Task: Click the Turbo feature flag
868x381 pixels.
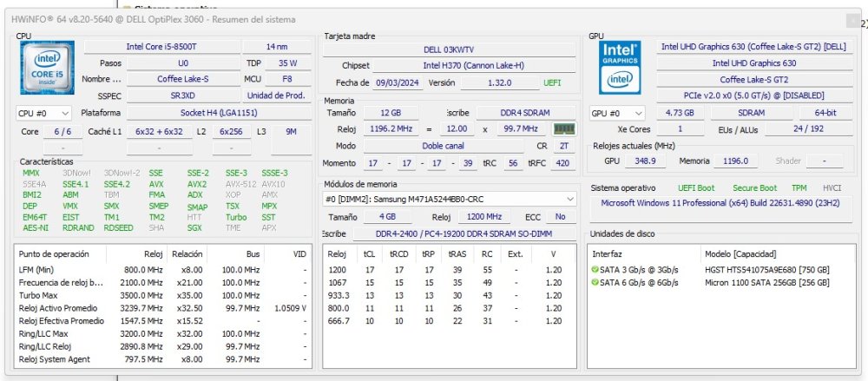Action: [236, 217]
